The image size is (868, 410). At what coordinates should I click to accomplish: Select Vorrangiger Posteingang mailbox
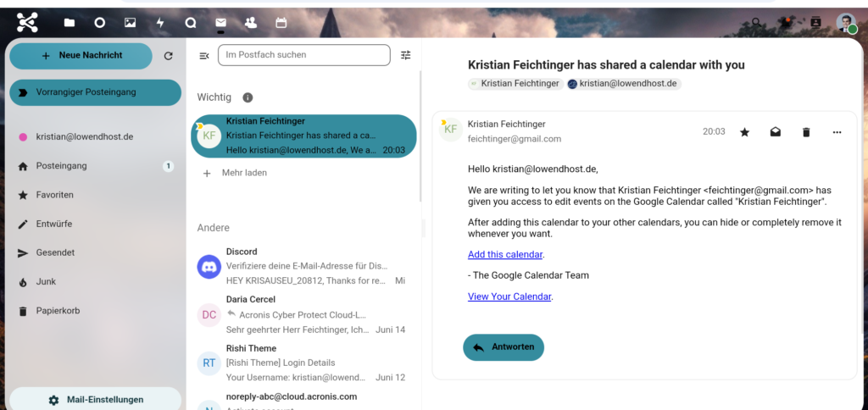[95, 92]
